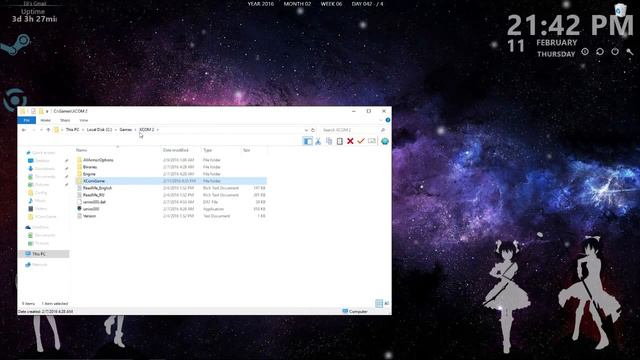Open the Home ribbon tab

(45, 120)
